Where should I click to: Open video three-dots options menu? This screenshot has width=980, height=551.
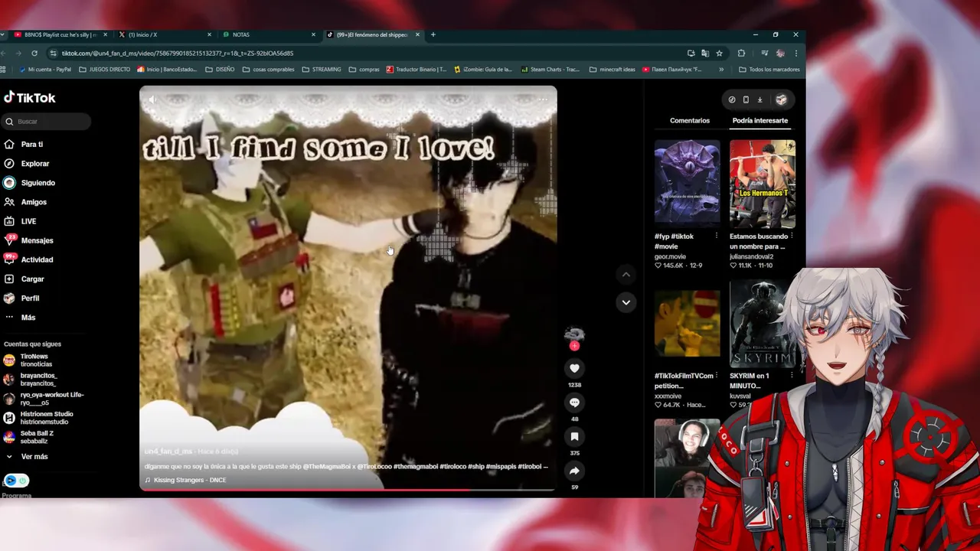coord(543,99)
